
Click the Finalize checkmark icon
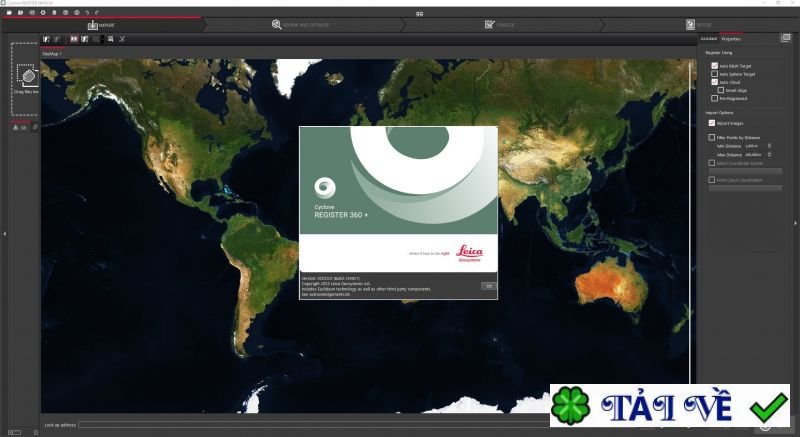click(490, 24)
